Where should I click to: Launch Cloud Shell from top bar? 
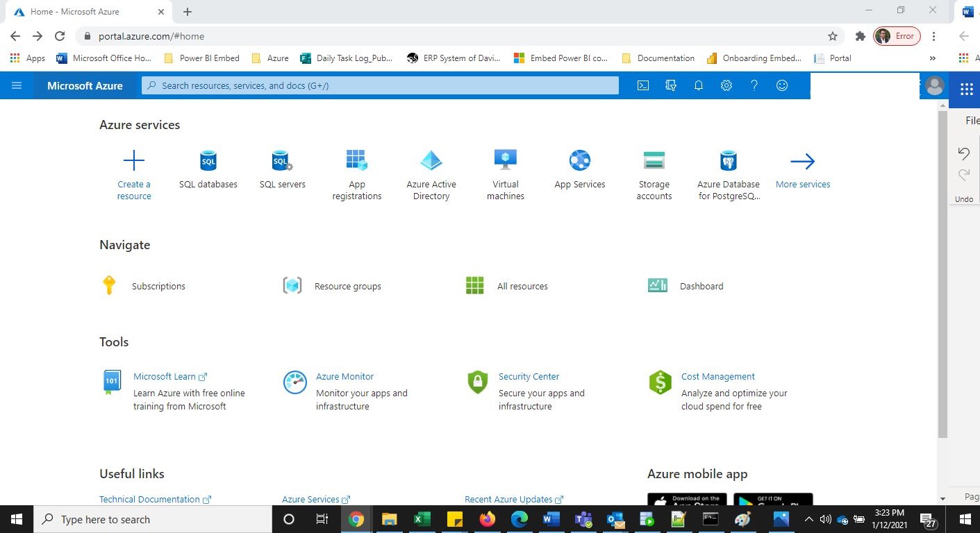click(643, 85)
